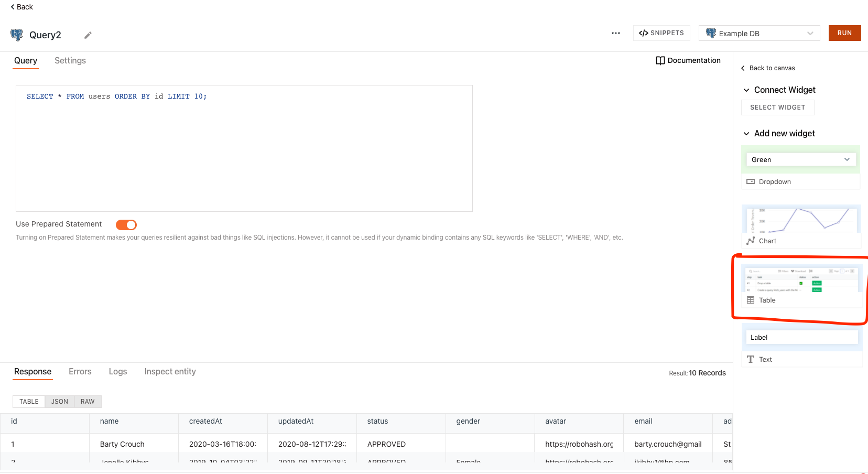Open the more options ellipsis menu

pyautogui.click(x=615, y=33)
